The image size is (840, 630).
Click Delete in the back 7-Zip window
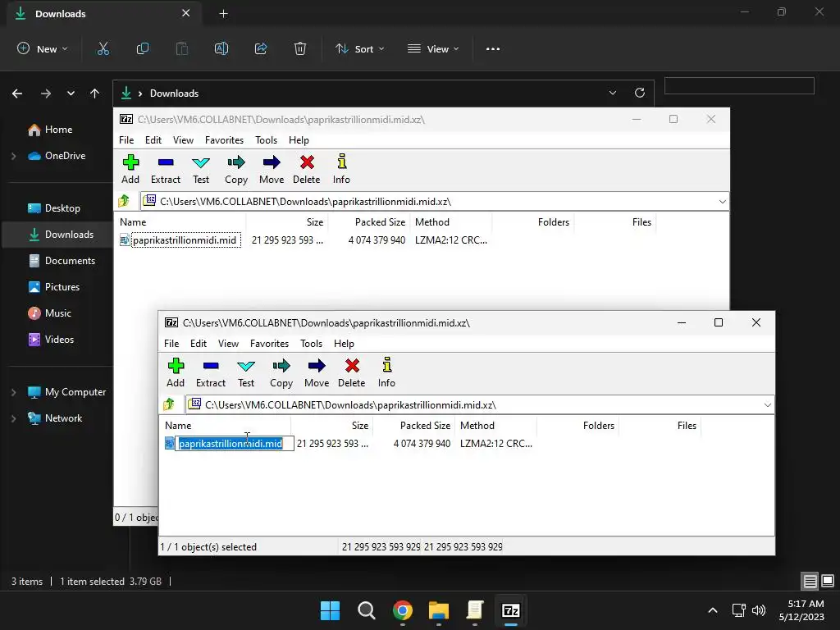(x=307, y=169)
